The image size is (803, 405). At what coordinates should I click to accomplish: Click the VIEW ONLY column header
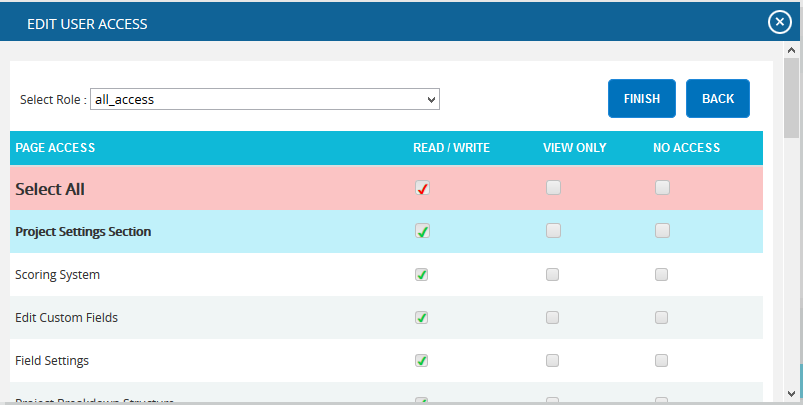[x=575, y=147]
